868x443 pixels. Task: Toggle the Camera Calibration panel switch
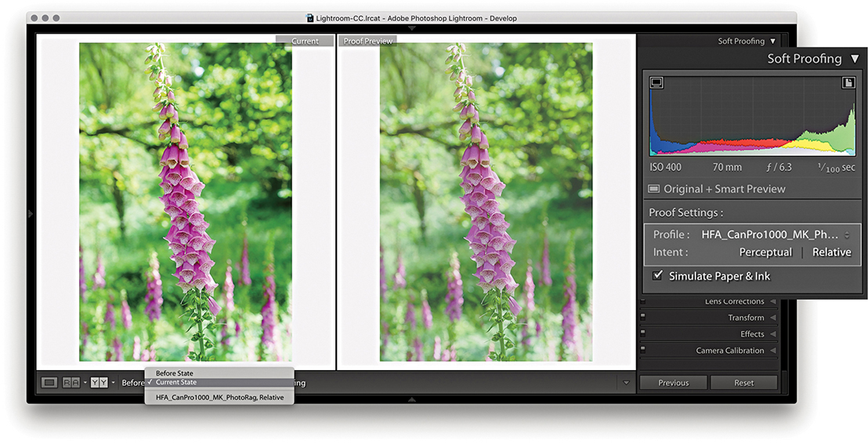[x=642, y=350]
